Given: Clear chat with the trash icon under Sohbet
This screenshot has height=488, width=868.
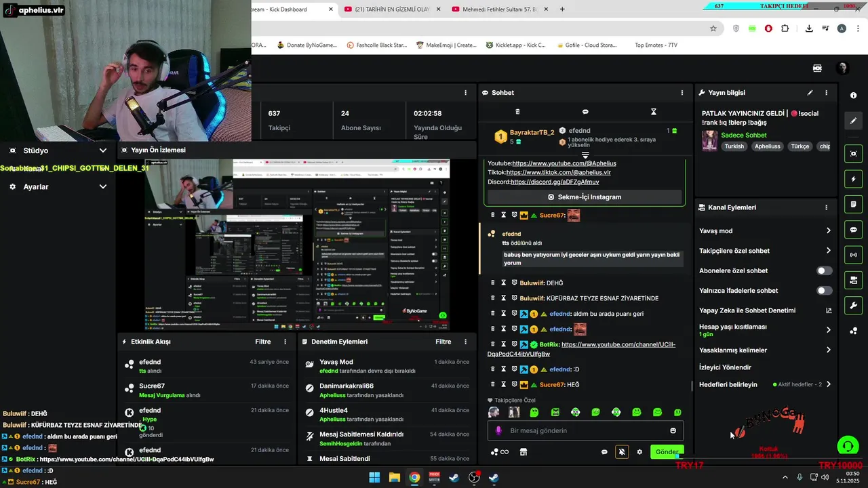Looking at the screenshot, I should (x=517, y=112).
